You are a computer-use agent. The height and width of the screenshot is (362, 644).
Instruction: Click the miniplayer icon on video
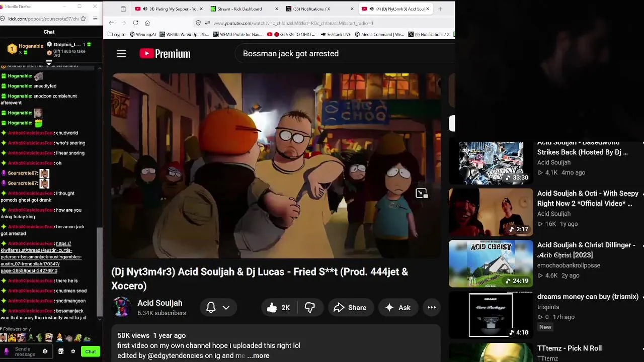pos(422,194)
